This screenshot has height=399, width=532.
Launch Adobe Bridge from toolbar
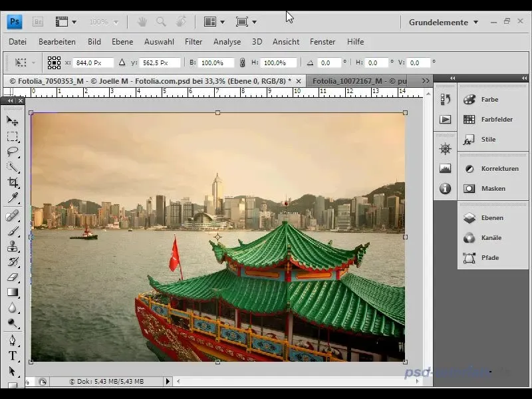[38, 22]
